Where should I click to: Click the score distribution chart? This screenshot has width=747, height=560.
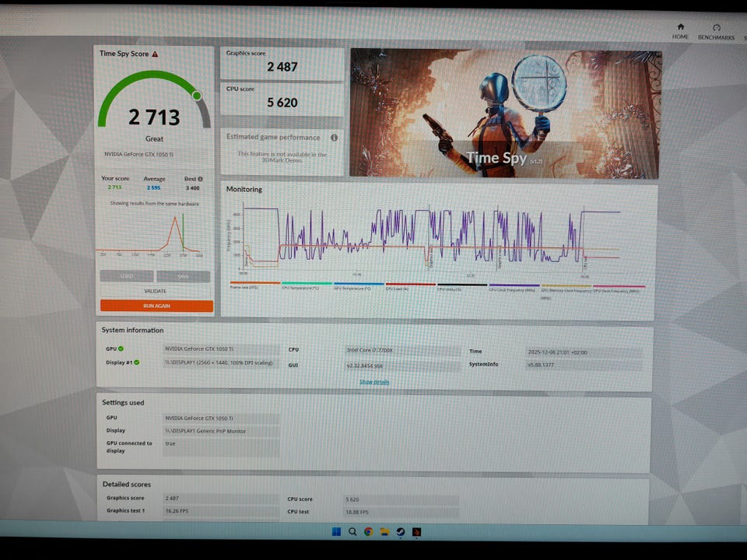pos(149,234)
